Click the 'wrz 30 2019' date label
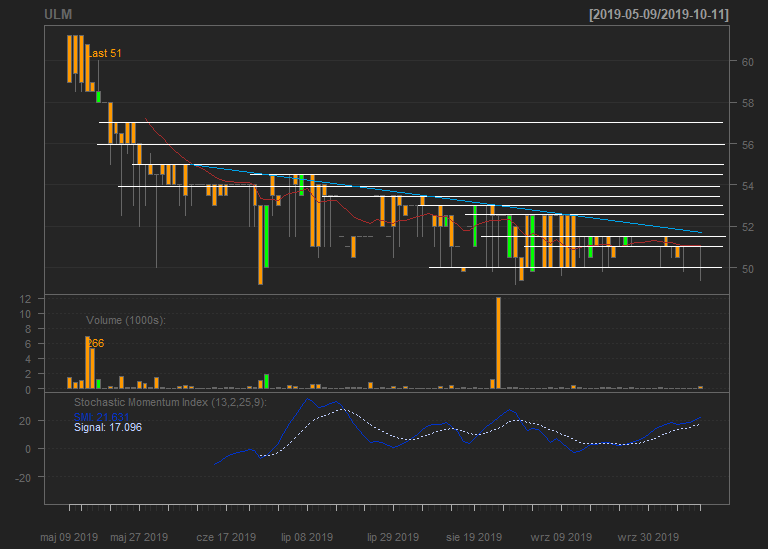The width and height of the screenshot is (768, 549). pyautogui.click(x=648, y=537)
